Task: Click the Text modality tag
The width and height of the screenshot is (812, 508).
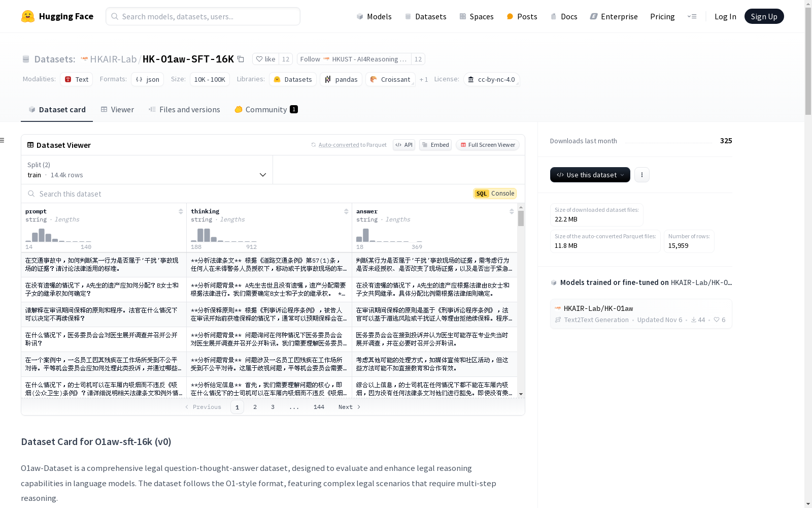Action: pos(77,79)
